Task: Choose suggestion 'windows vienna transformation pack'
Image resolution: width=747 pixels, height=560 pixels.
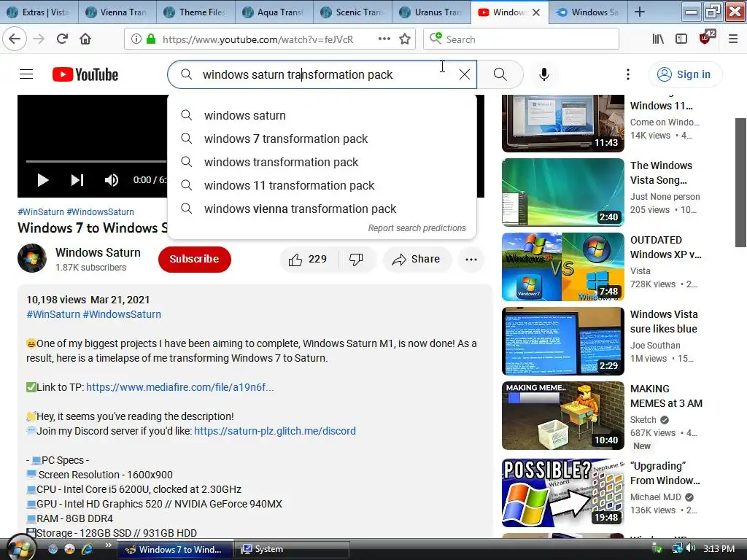Action: point(322,209)
